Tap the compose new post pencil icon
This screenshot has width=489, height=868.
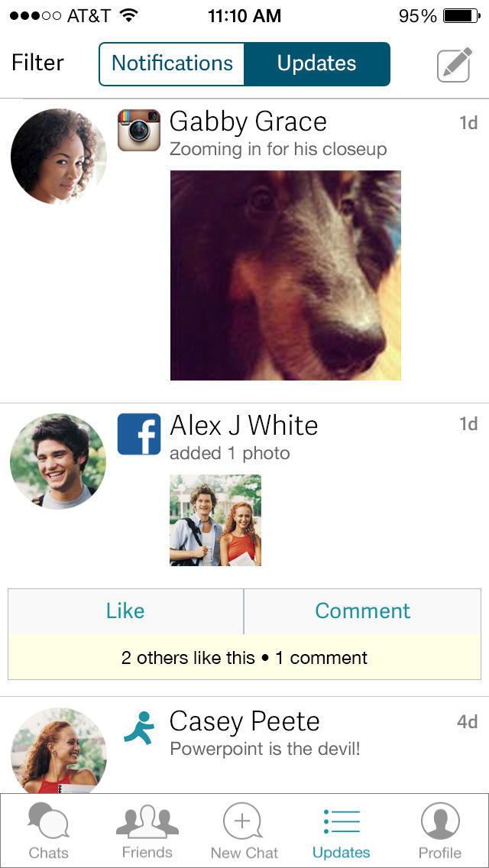[454, 65]
